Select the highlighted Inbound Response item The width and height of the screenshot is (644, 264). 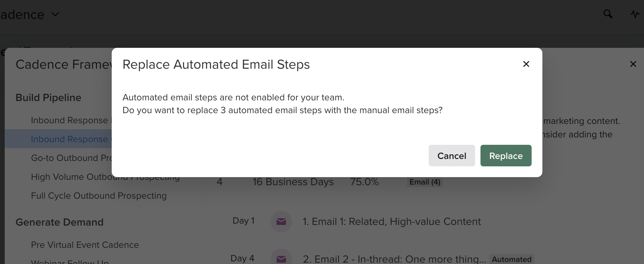pyautogui.click(x=69, y=139)
